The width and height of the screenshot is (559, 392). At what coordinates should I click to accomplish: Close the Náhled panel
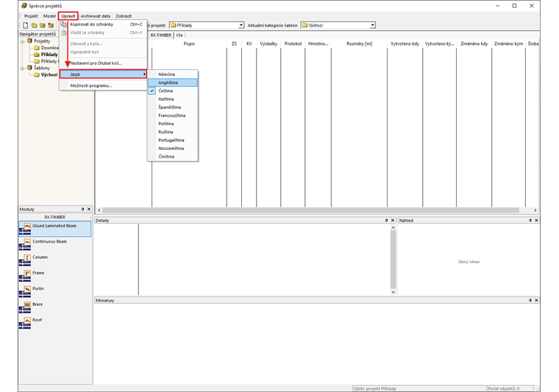[x=536, y=220]
